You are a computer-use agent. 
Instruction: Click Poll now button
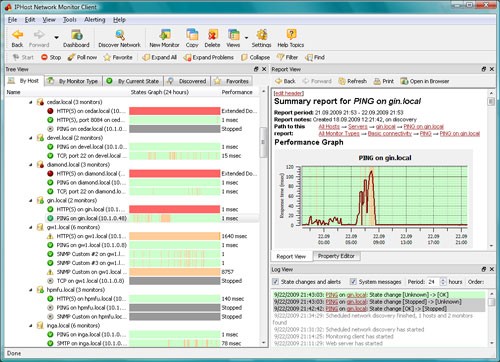(82, 57)
